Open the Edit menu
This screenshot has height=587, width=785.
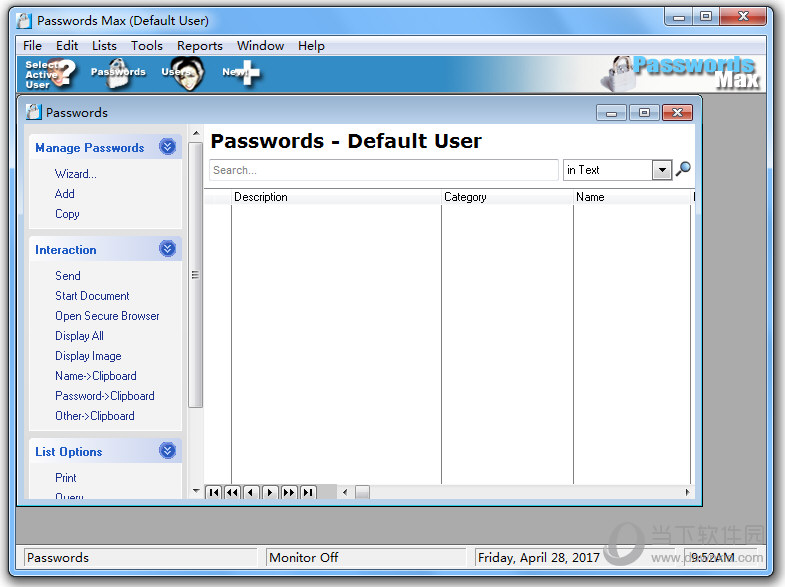click(67, 46)
